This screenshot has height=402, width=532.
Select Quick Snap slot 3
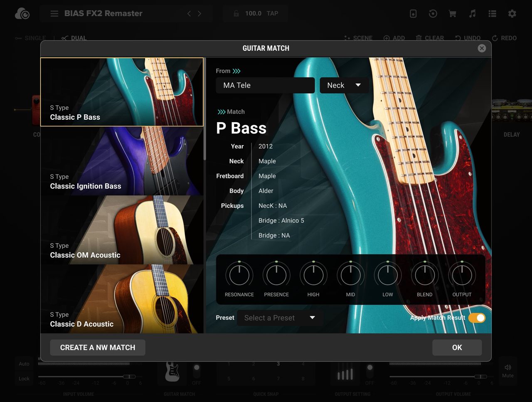278,364
